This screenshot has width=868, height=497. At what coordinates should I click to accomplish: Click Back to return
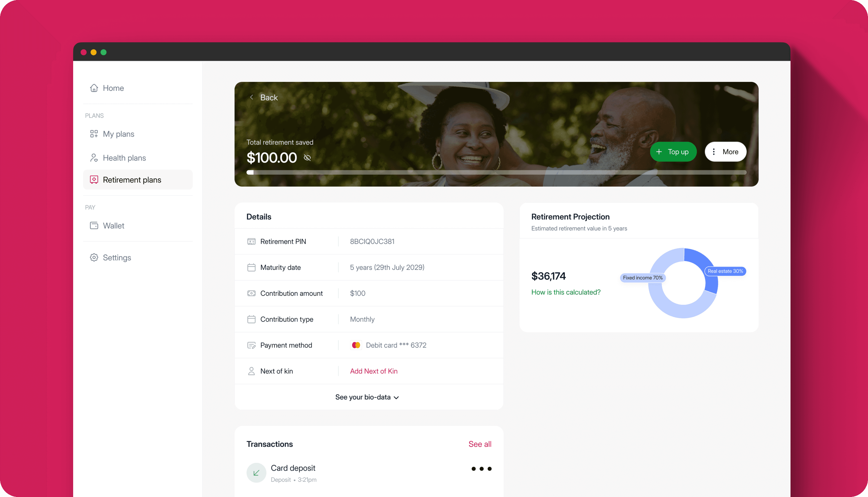pyautogui.click(x=264, y=97)
